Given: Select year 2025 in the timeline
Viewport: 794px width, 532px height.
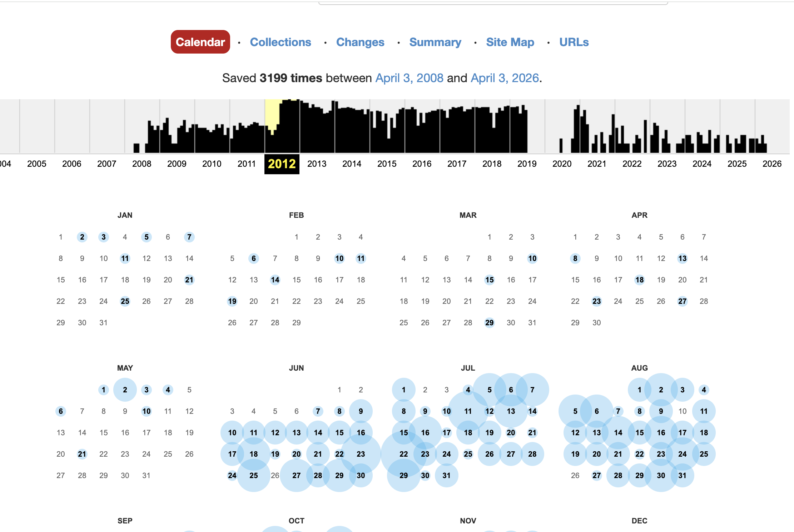Looking at the screenshot, I should click(x=737, y=164).
